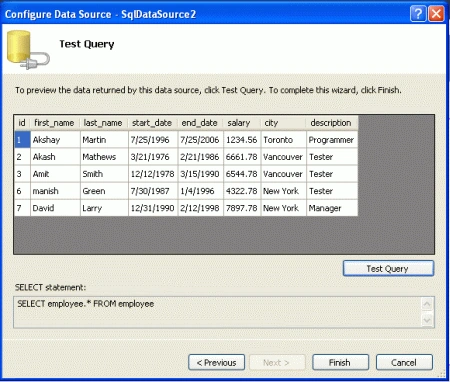Image resolution: width=450 pixels, height=382 pixels.
Task: Click the salary column header
Action: (242, 123)
